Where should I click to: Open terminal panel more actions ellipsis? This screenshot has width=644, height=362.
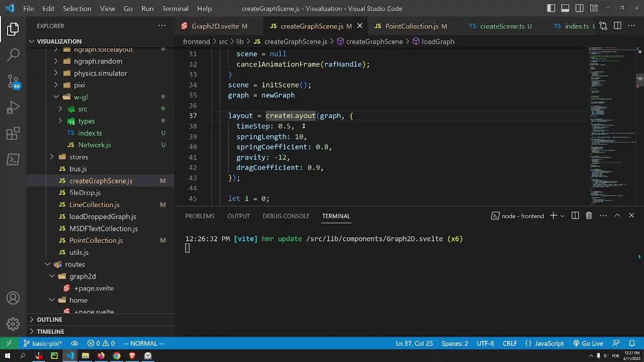(603, 216)
